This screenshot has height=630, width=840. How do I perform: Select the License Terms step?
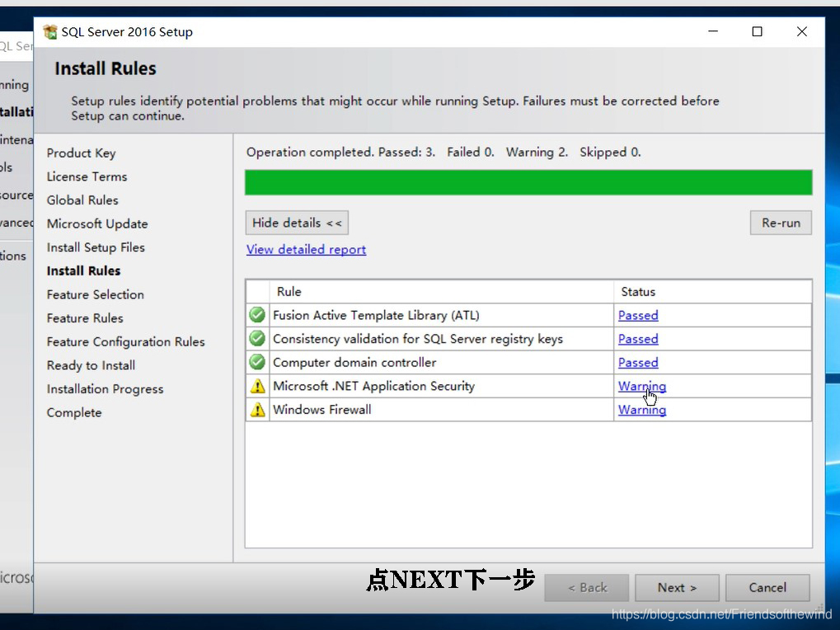87,176
